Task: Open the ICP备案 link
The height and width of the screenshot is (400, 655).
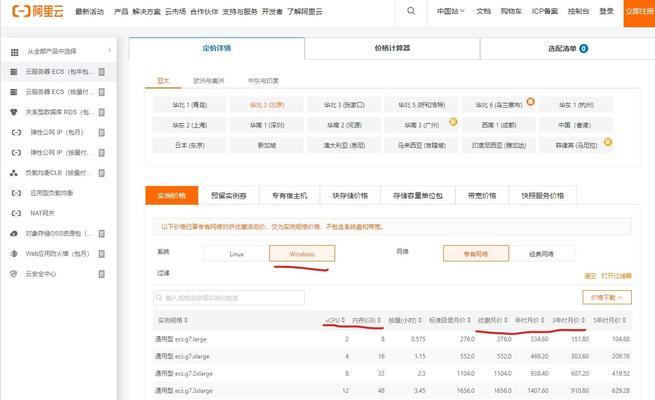Action: [x=545, y=11]
